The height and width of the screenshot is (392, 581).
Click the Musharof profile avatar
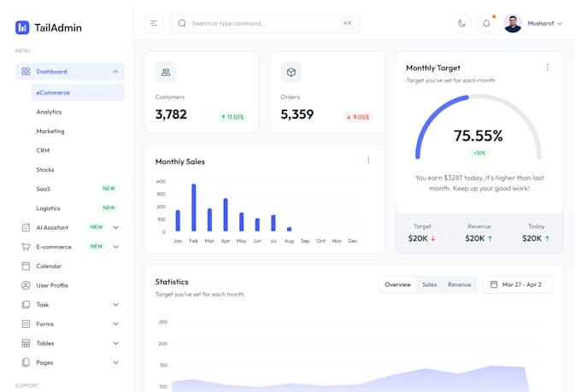513,23
